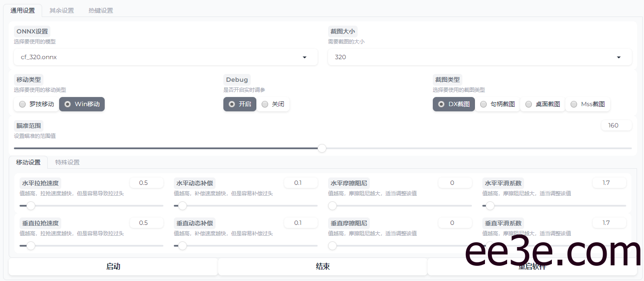Click the 水平动态补偿 value field showing 0.1
The width and height of the screenshot is (644, 281).
click(x=301, y=182)
